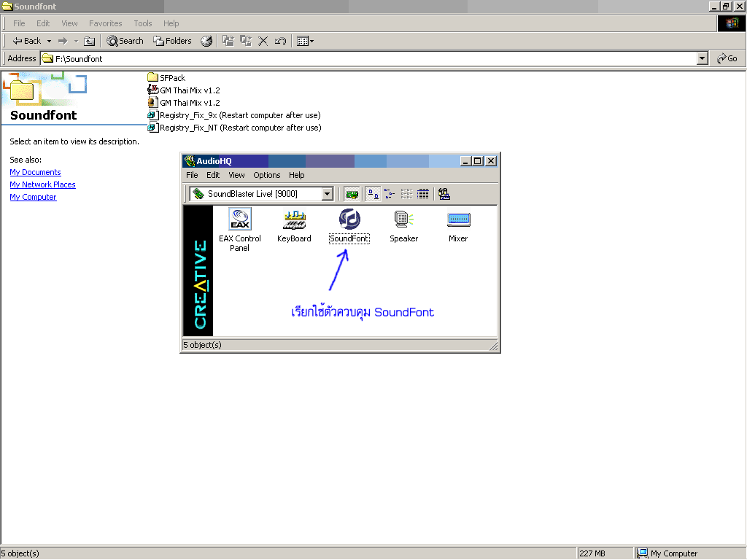Click the 227 MB status bar entry
Screen dimensions: 747x560
point(605,553)
